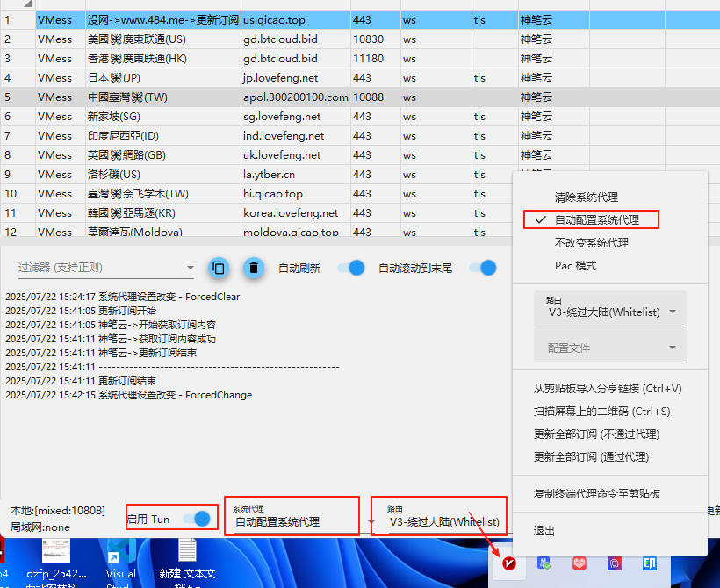Open the 路由 dropdown in tray menu
The height and width of the screenshot is (588, 720).
tap(609, 308)
